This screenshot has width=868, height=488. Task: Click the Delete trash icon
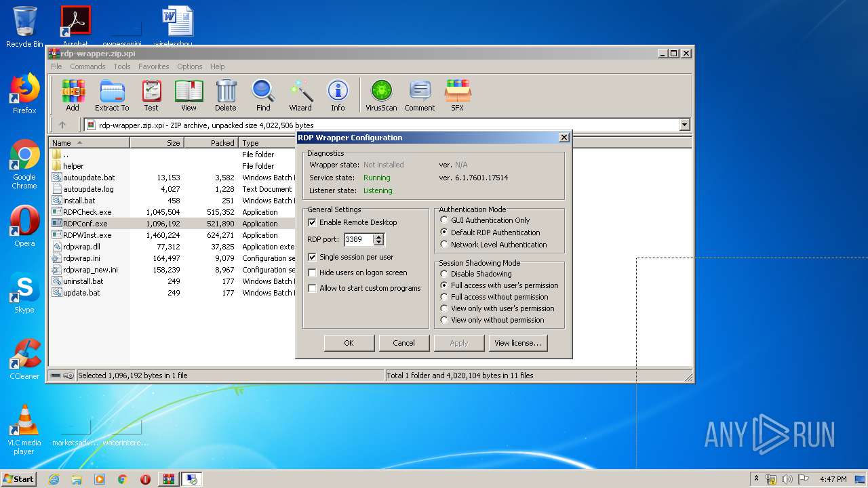[x=226, y=96]
